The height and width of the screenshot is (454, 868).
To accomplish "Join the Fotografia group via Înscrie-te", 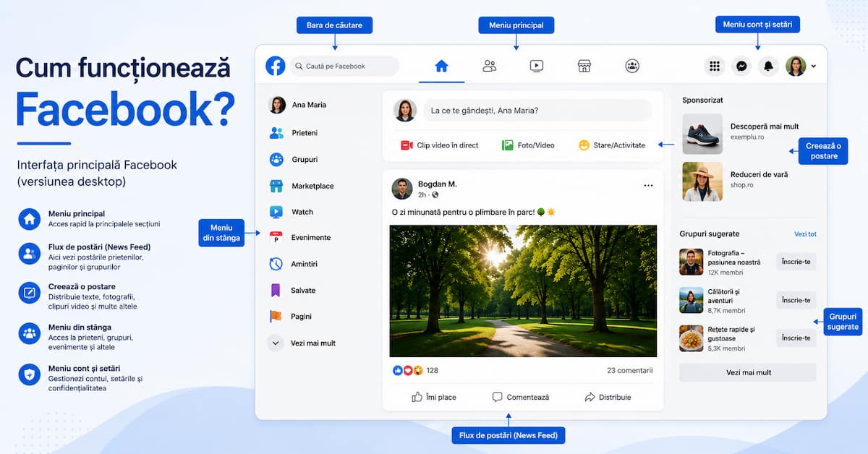I will coord(796,262).
